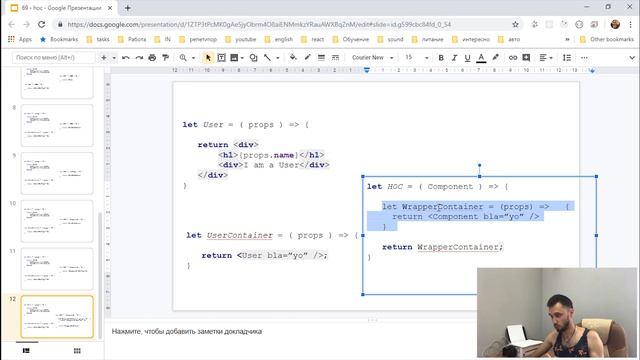The width and height of the screenshot is (640, 360).
Task: Switch to filmstrip view
Action: (26, 350)
